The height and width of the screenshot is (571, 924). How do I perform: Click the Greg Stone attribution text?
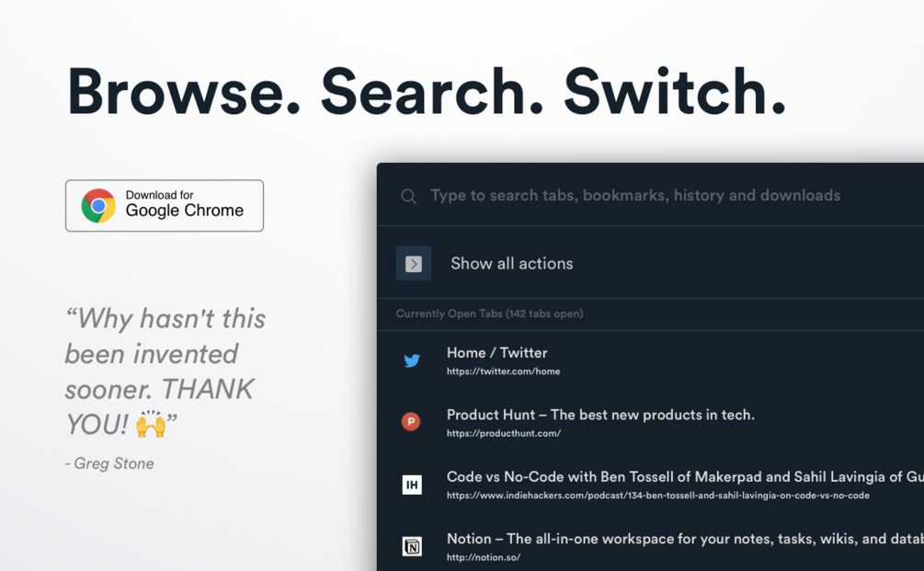(x=109, y=463)
